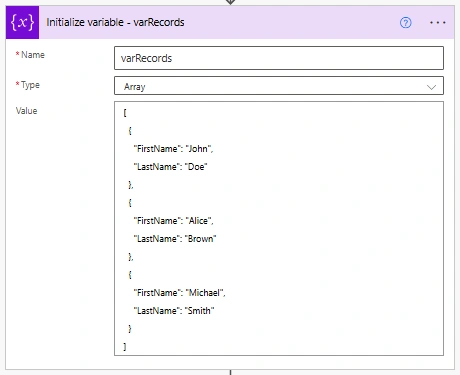This screenshot has width=460, height=375.
Task: Click inside the Value JSON text area
Action: click(x=279, y=229)
